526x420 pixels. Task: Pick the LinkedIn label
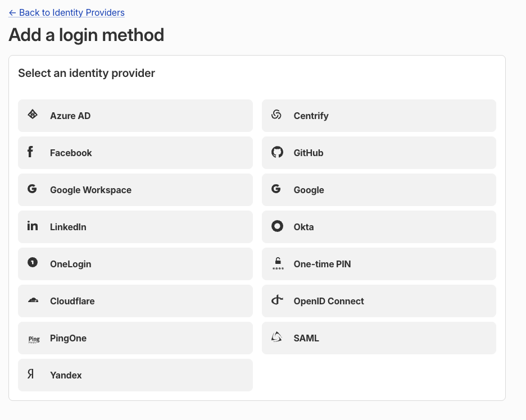[68, 227]
